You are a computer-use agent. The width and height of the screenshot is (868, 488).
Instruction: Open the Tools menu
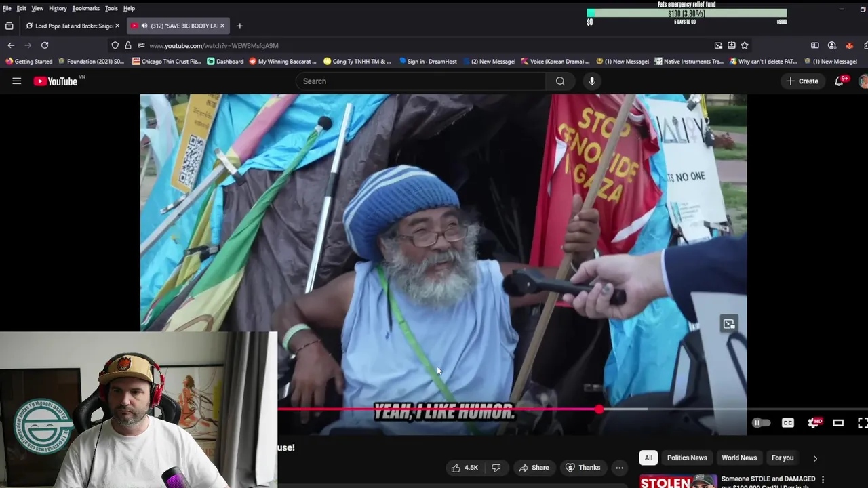(x=111, y=8)
